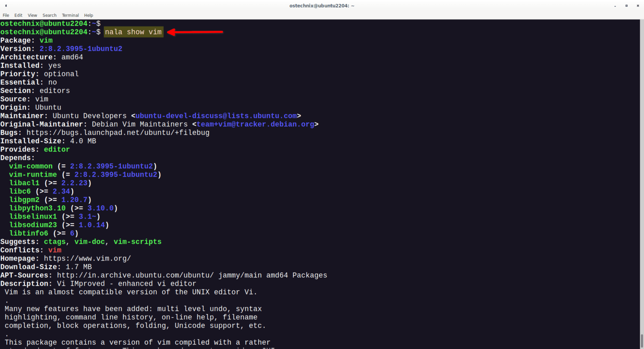This screenshot has width=644, height=349.
Task: Click the ubuntu-devel-discuss mailing list address
Action: (x=216, y=116)
